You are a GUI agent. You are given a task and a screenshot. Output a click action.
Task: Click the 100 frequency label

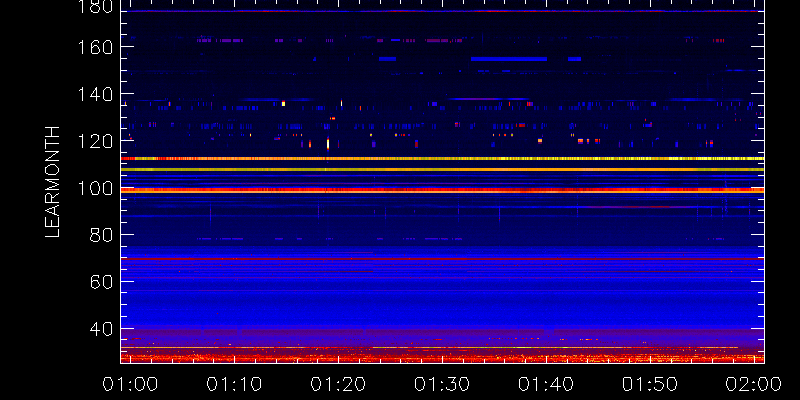pos(95,188)
